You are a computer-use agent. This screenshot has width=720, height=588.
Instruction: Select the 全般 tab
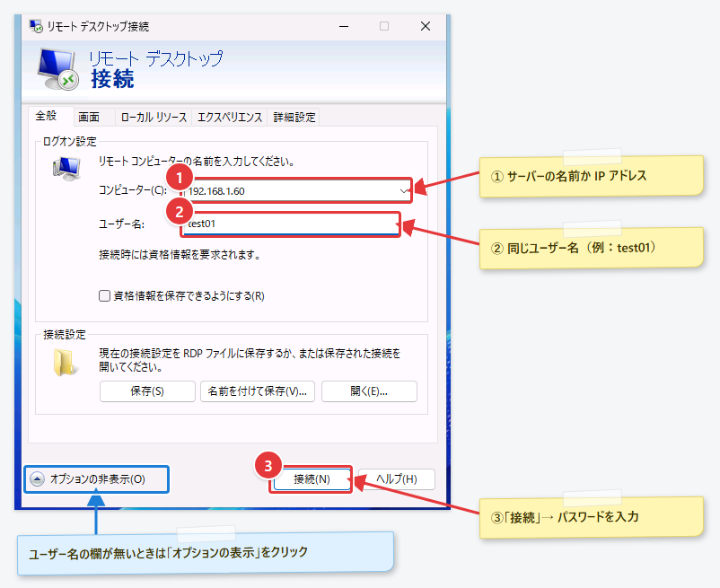[x=47, y=116]
